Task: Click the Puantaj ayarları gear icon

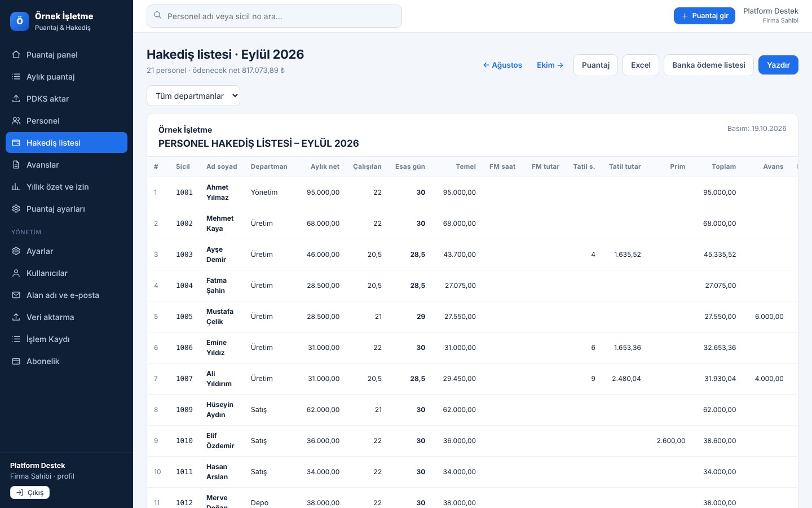Action: (16, 209)
